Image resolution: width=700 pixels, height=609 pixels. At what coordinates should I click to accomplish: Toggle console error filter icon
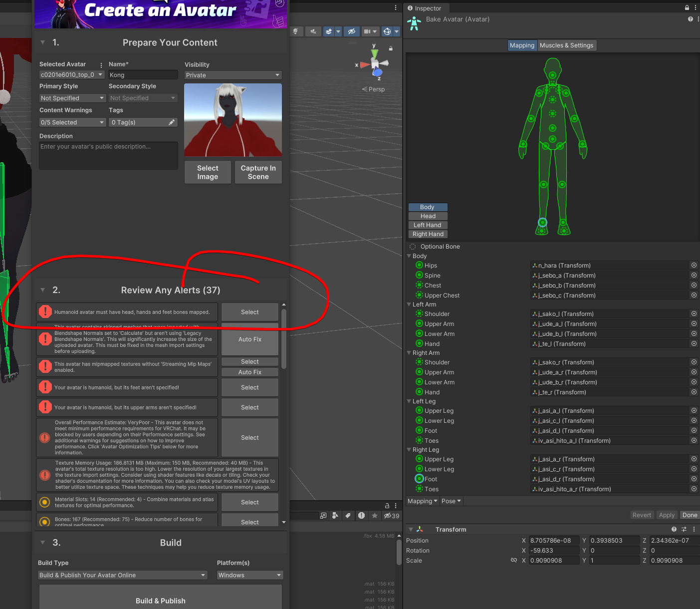(x=361, y=516)
